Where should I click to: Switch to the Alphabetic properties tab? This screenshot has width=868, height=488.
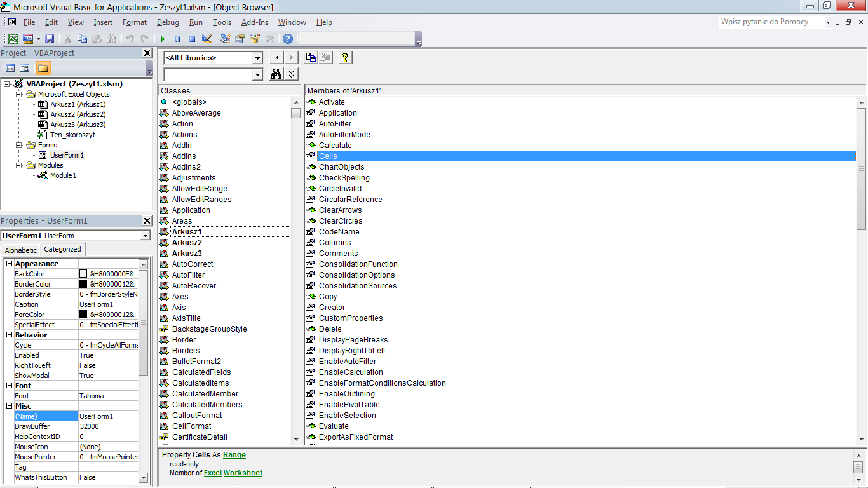[x=21, y=250]
